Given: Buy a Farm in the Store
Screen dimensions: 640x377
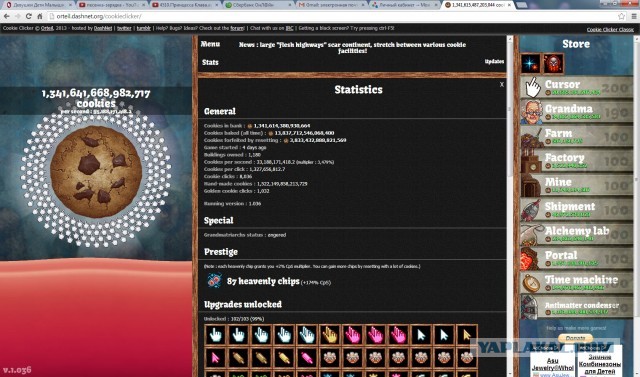Looking at the screenshot, I should (576, 136).
